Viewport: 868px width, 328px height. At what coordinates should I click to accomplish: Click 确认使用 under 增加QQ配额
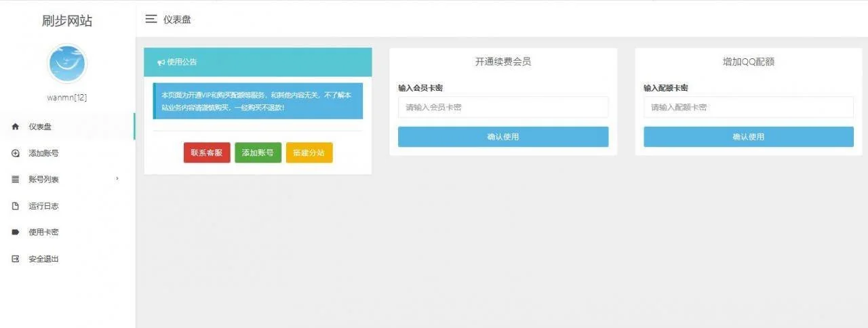click(x=748, y=137)
